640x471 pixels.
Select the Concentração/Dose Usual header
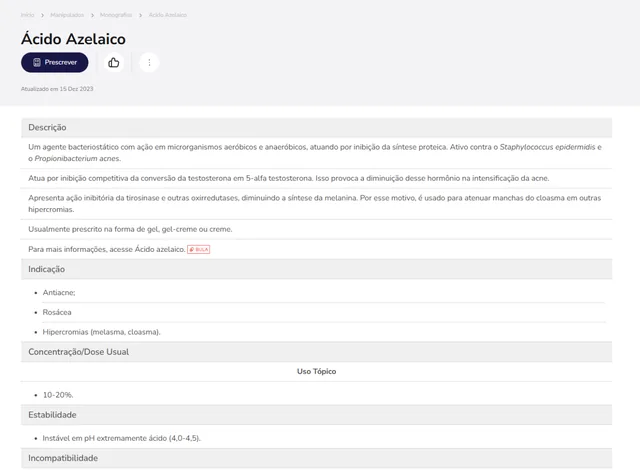pyautogui.click(x=316, y=352)
